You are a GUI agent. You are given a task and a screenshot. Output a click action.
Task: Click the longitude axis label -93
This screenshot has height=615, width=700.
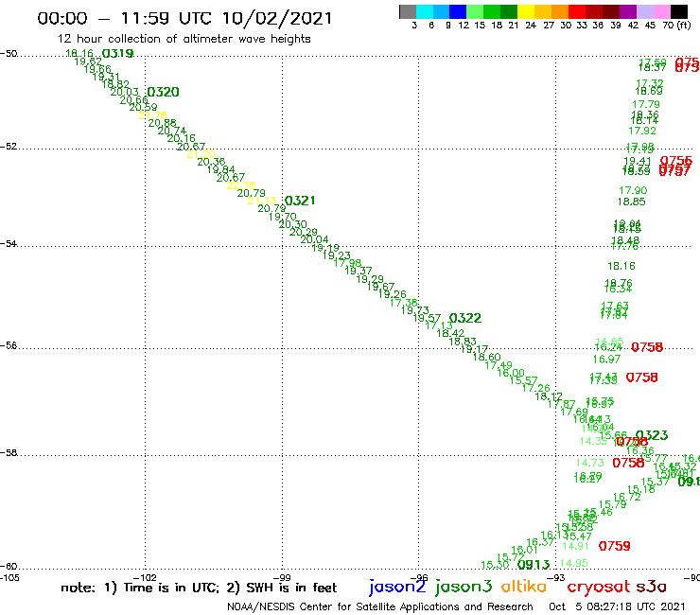[x=556, y=578]
